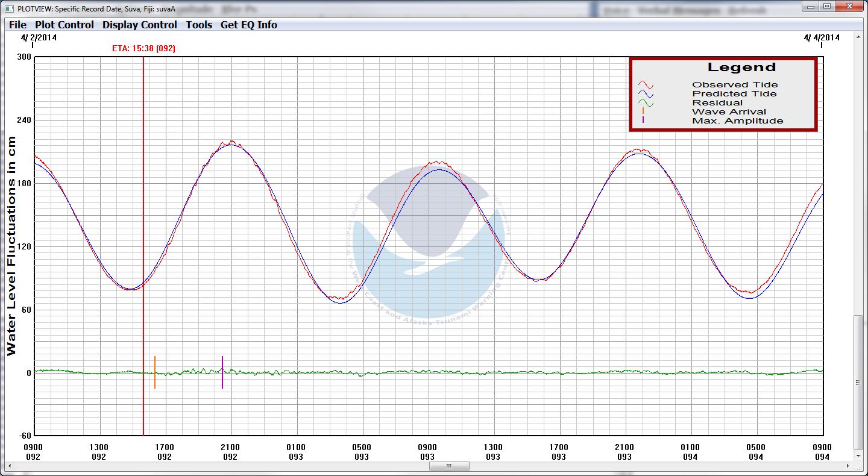Click the 0100 094 time axis label
This screenshot has height=476, width=868.
(690, 452)
